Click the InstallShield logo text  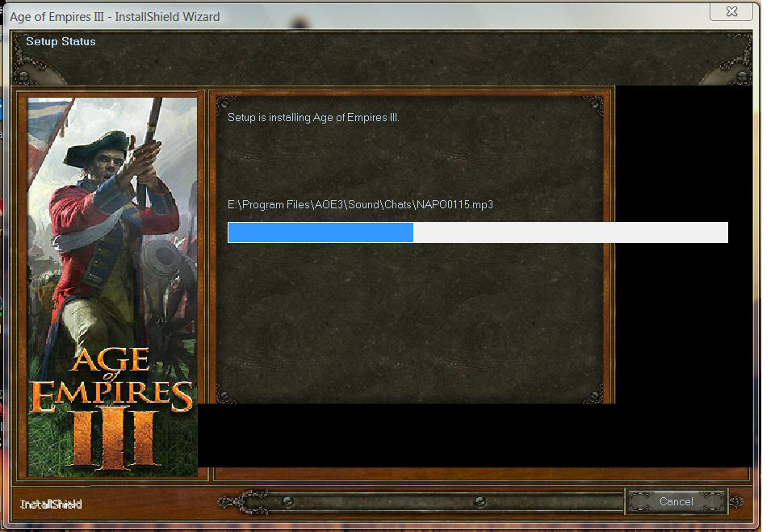(51, 504)
